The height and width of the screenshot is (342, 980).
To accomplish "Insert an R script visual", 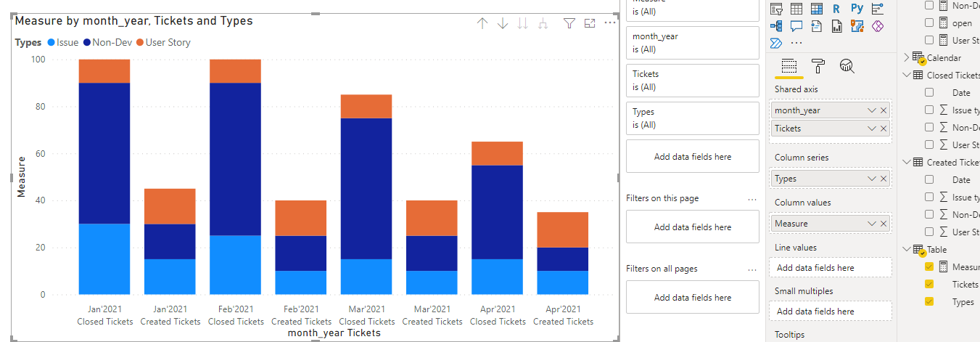I will 836,9.
